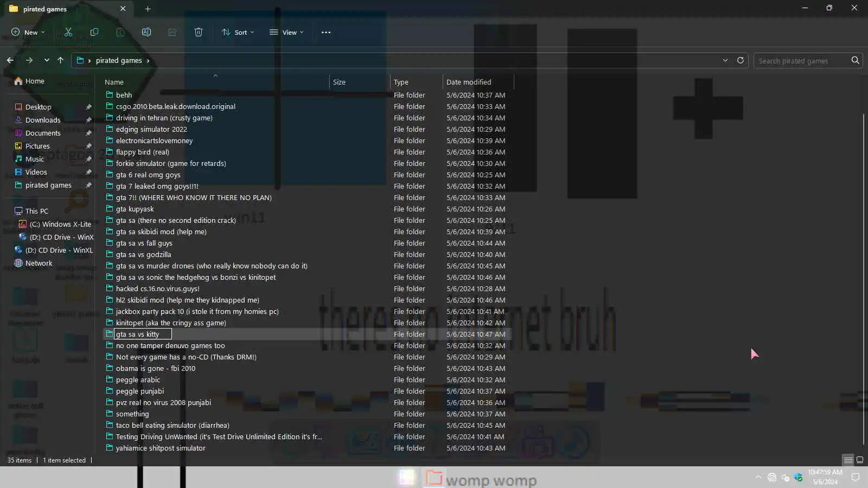This screenshot has width=868, height=488.
Task: Expand chevron after pirated games in breadcrumb
Action: pos(148,60)
